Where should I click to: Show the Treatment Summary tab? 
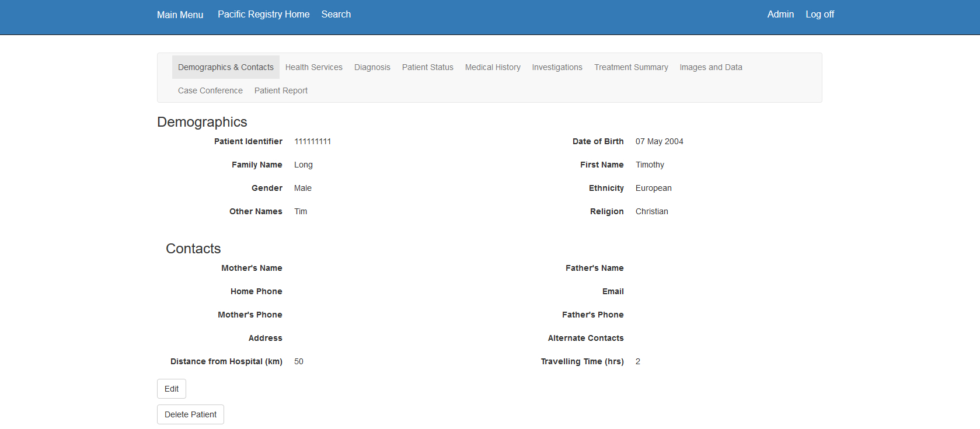point(631,67)
